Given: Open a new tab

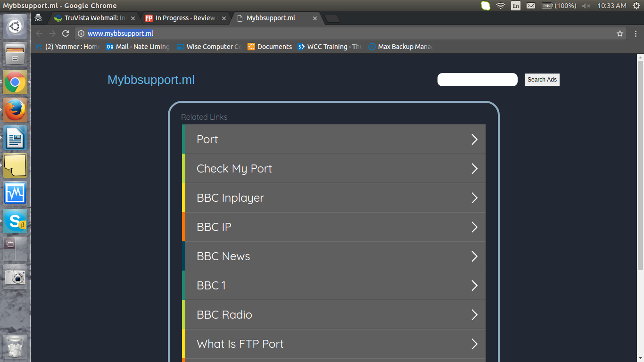Looking at the screenshot, I should click(332, 18).
